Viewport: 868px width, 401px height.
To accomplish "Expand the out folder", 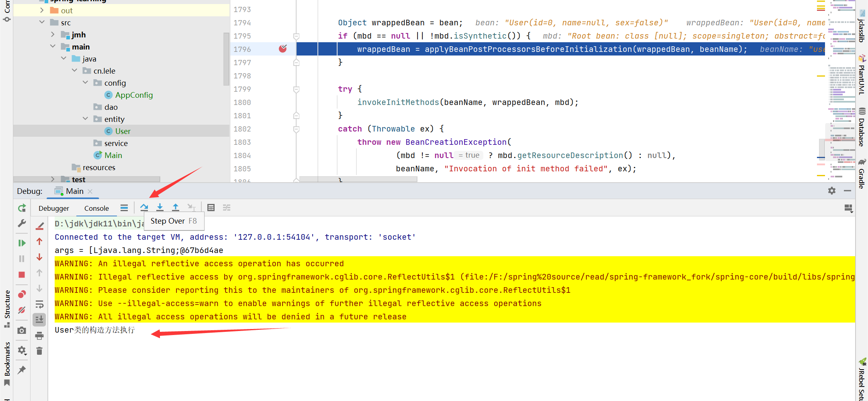I will pos(42,10).
